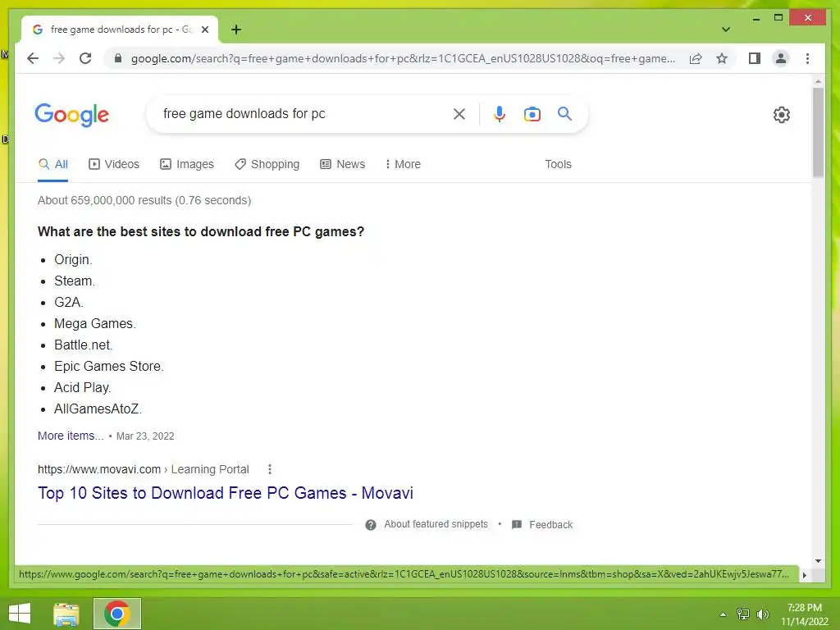840x630 pixels.
Task: Reload the page with the refresh icon
Action: tap(85, 58)
